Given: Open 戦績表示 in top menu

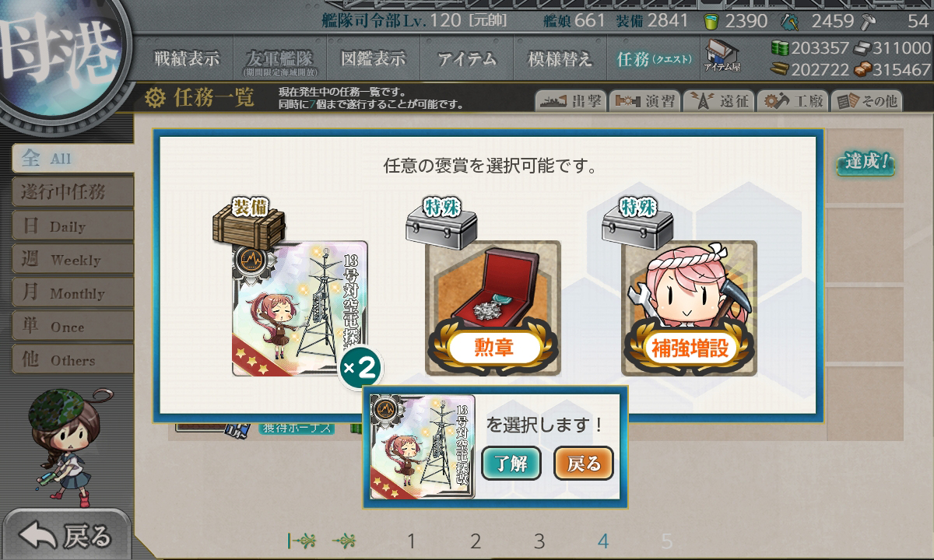Looking at the screenshot, I should [x=187, y=58].
